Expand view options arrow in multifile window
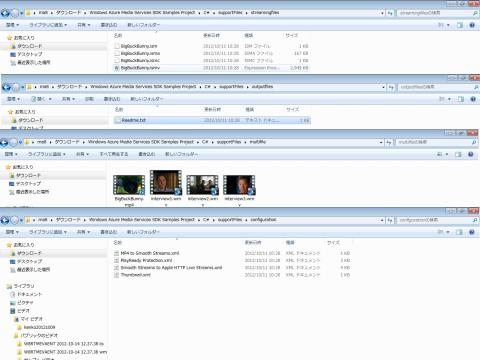The width and height of the screenshot is (480, 360). pyautogui.click(x=447, y=154)
